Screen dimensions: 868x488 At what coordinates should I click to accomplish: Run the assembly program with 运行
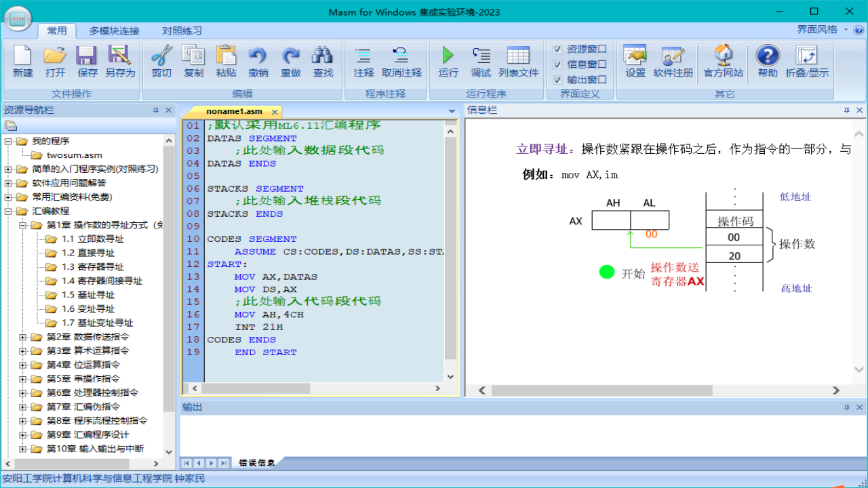447,62
